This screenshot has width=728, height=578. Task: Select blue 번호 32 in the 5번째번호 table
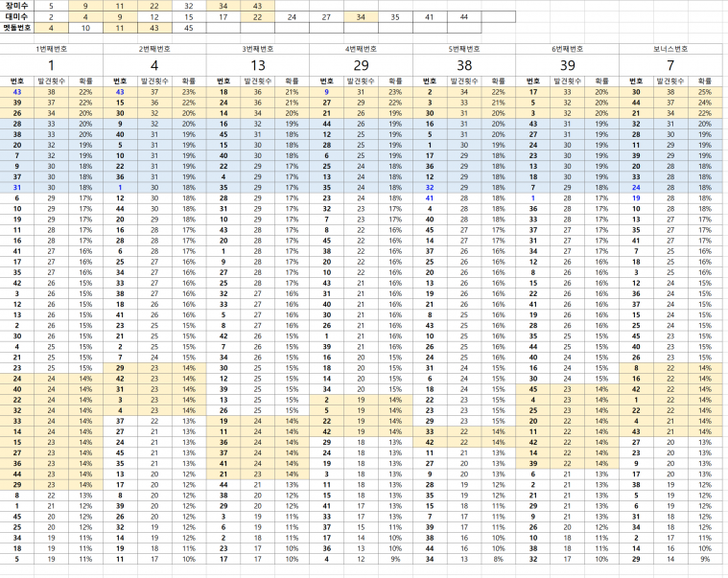point(430,188)
